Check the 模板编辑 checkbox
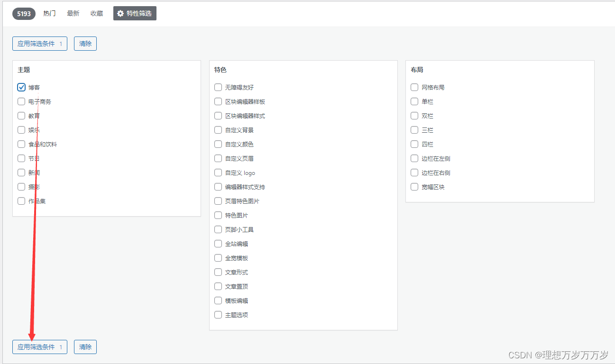Image resolution: width=615 pixels, height=364 pixels. pos(218,300)
